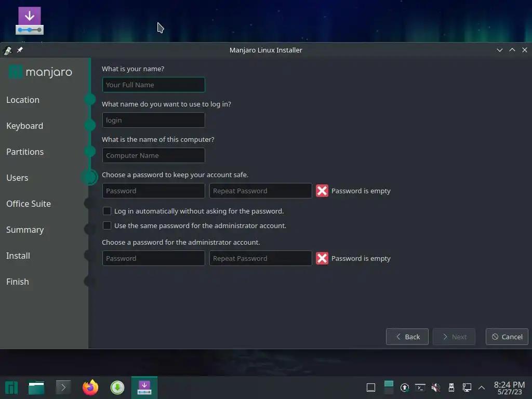Cancel the installation
The image size is (532, 399).
(x=507, y=337)
